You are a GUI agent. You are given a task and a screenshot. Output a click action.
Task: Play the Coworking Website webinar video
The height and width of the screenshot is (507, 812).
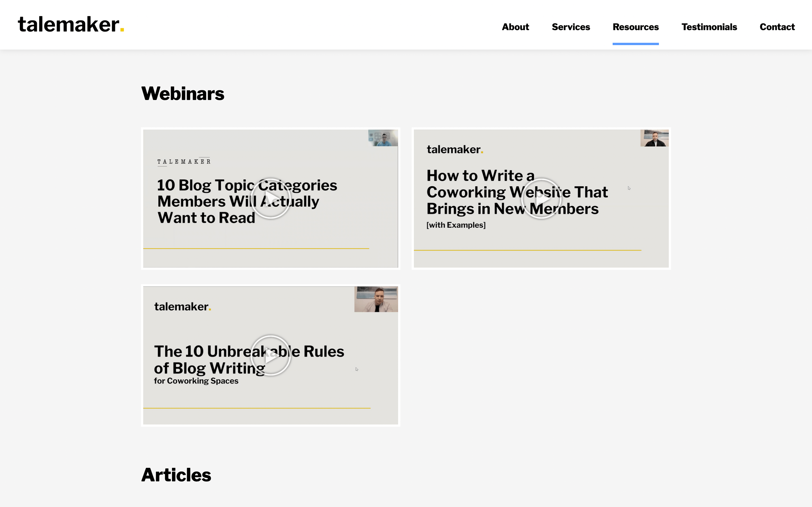click(541, 198)
